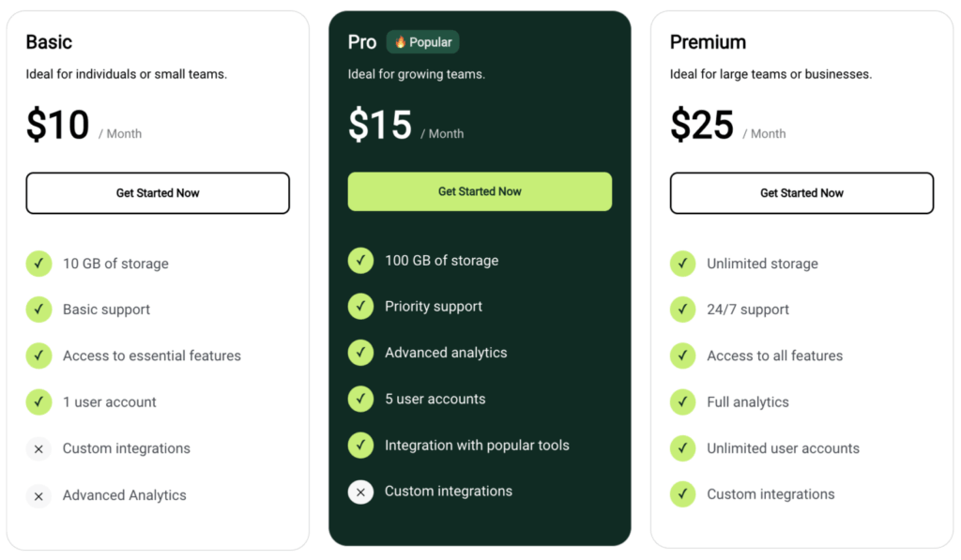
Task: Click Get Started Now in the Premium plan
Action: (x=801, y=193)
